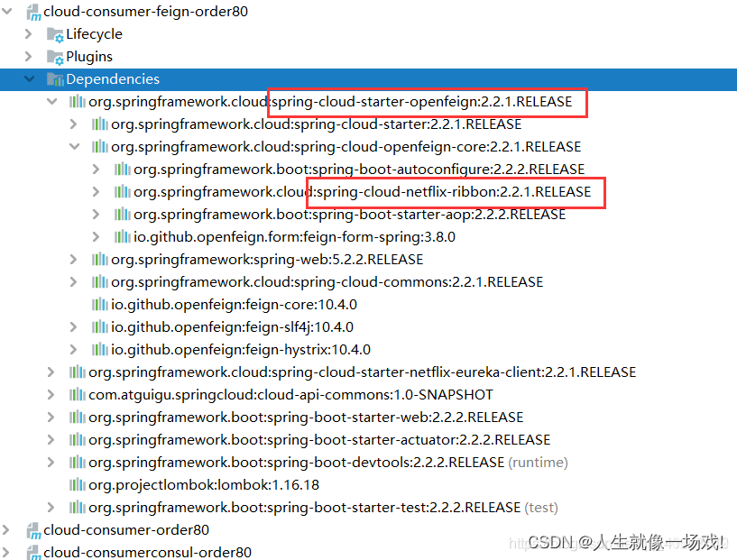Expand netflix-eureka-client dependency
The width and height of the screenshot is (737, 560).
coord(51,372)
